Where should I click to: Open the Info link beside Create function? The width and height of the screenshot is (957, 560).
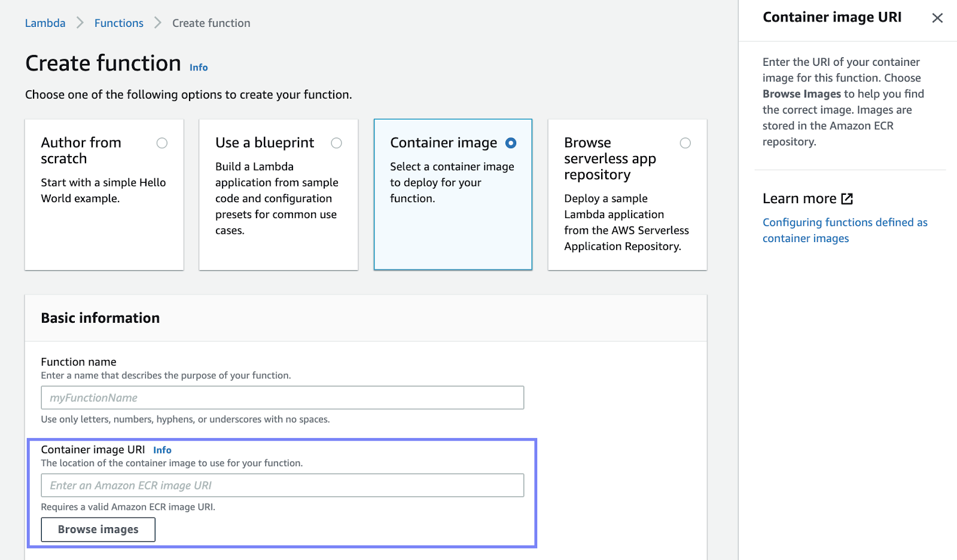coord(199,68)
